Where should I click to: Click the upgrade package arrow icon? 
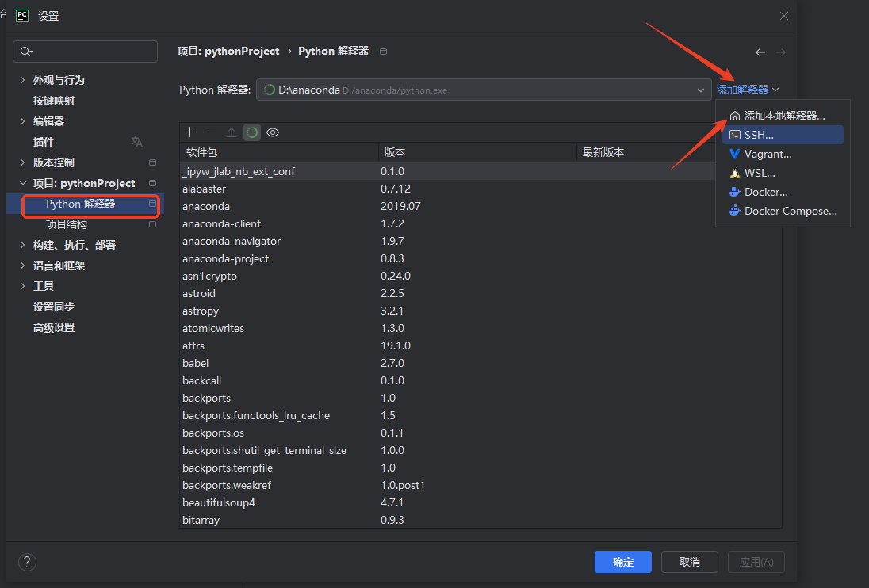click(231, 132)
